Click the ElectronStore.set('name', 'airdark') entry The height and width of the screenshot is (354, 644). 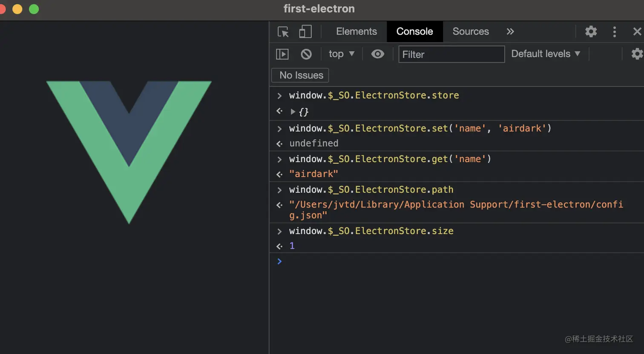[420, 128]
